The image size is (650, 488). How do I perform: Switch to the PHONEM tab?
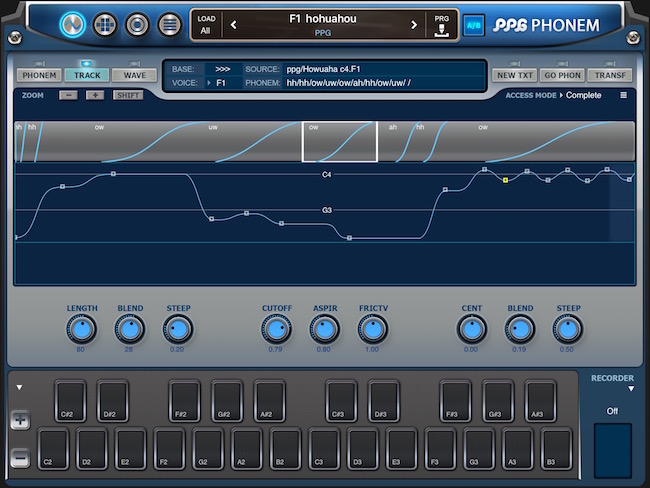[x=39, y=75]
